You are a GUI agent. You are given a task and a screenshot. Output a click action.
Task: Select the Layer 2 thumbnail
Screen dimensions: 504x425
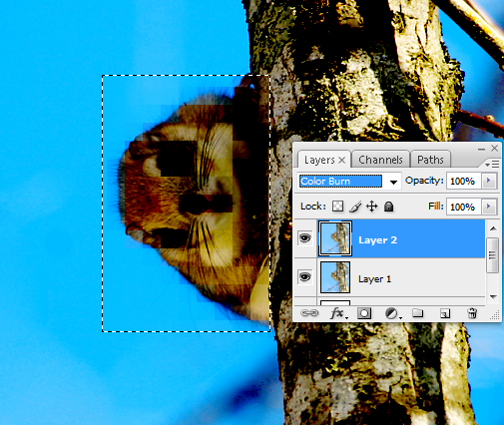tap(335, 238)
